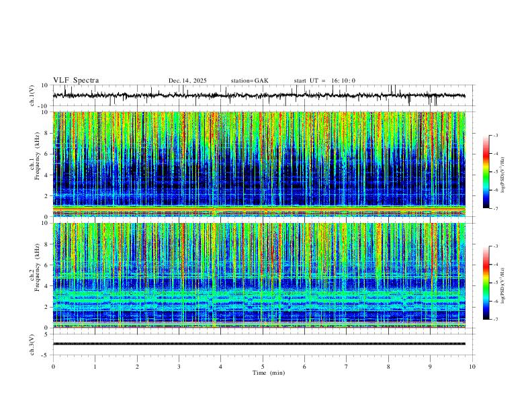Click time axis tick label '10'

(472, 367)
